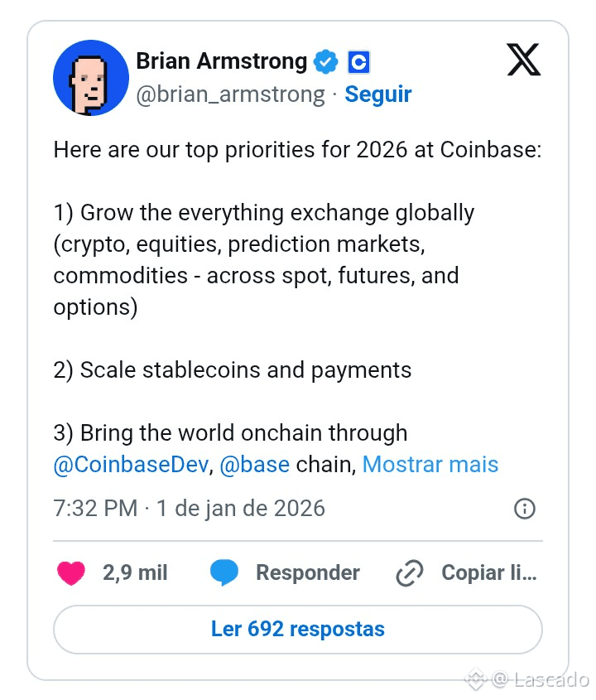The height and width of the screenshot is (700, 596).
Task: Open the tweet info circle icon
Action: click(x=525, y=509)
